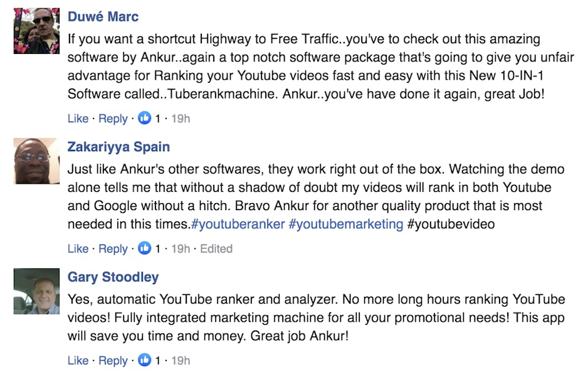The width and height of the screenshot is (588, 380).
Task: Open Duwé Marc's profile picture
Action: point(36,31)
